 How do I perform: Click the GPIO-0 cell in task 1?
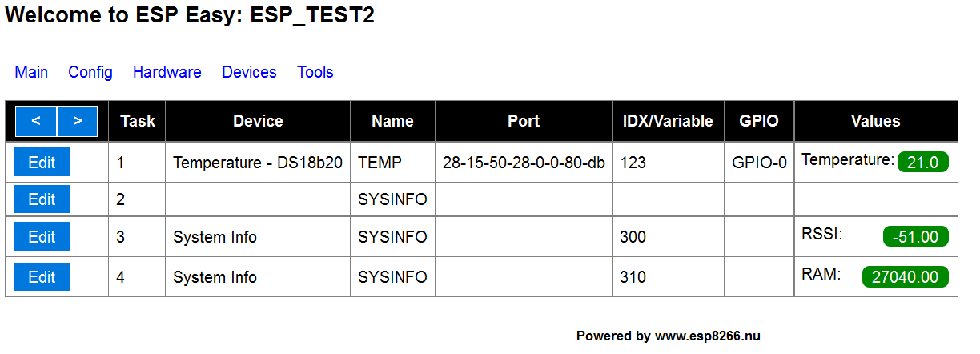point(759,163)
